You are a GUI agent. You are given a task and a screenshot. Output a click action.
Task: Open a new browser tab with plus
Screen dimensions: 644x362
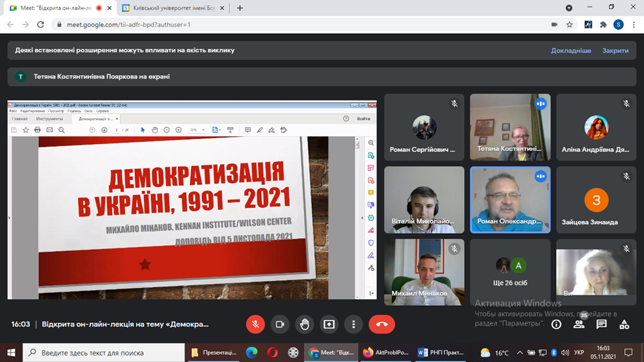[x=240, y=8]
